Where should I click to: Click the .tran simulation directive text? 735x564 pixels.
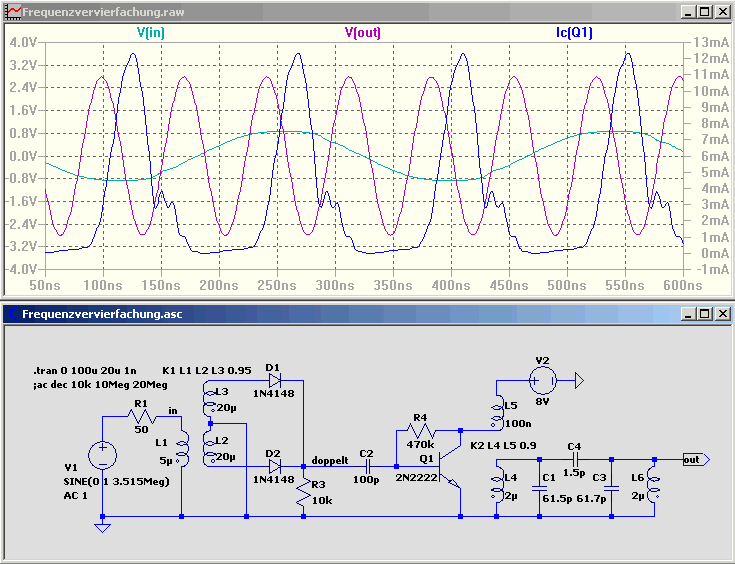click(85, 370)
